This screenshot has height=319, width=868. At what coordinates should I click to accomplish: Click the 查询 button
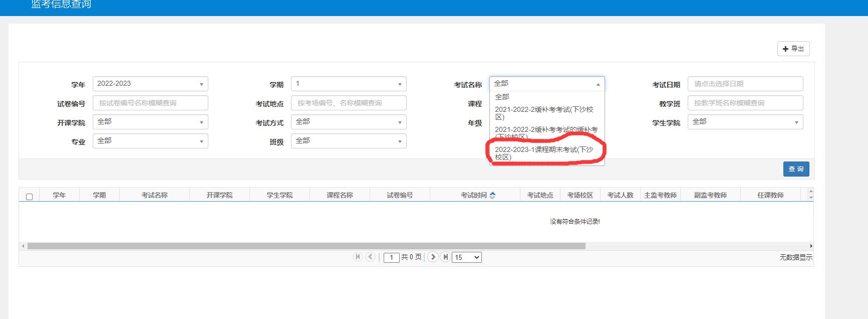tap(796, 169)
